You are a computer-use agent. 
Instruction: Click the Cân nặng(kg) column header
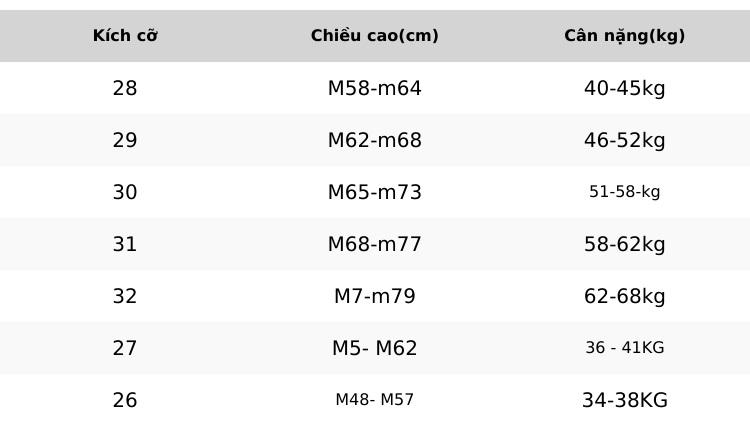pyautogui.click(x=624, y=35)
